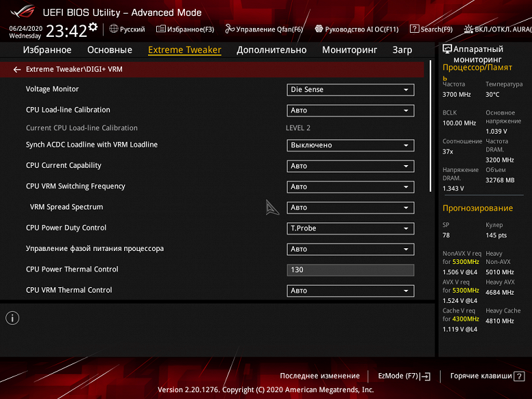Go back using the left arrow icon
The image size is (532, 399).
click(17, 70)
